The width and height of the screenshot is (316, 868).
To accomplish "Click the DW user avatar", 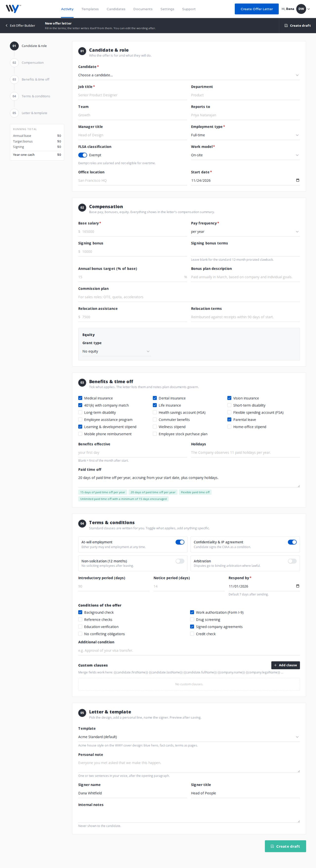I will [x=301, y=9].
